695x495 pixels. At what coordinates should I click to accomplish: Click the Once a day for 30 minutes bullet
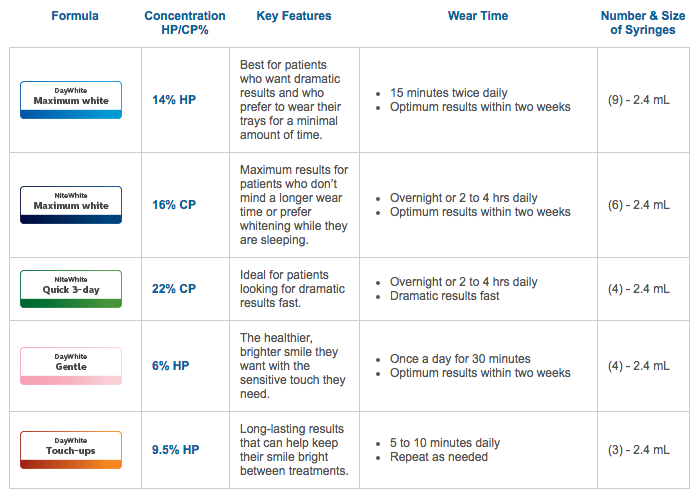(x=460, y=359)
